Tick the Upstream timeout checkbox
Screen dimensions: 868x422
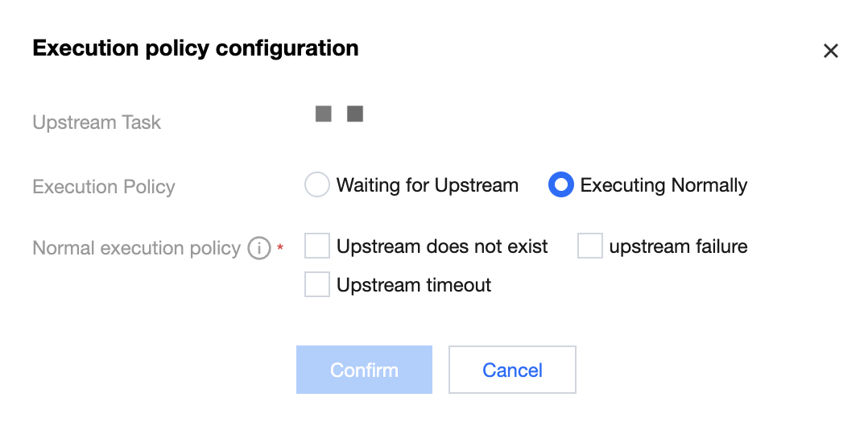click(x=317, y=284)
